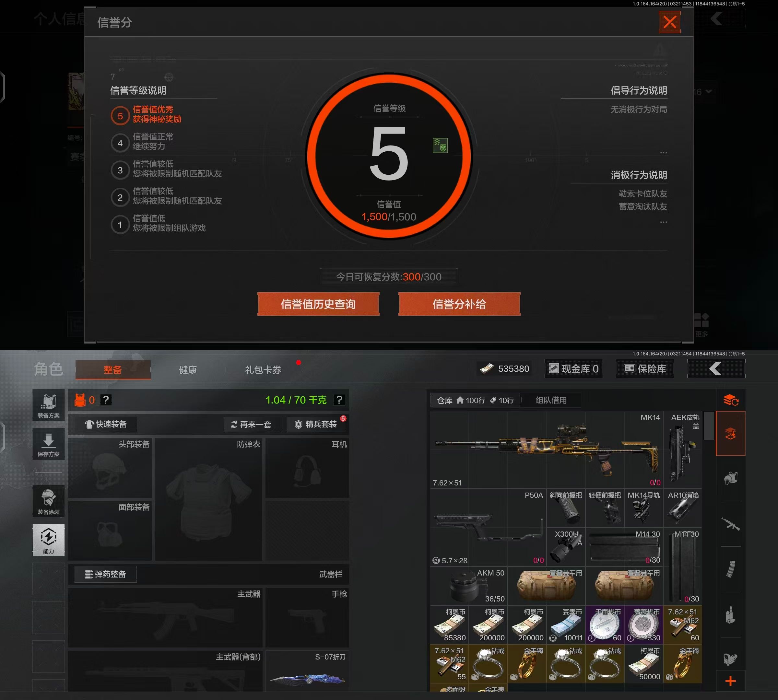The height and width of the screenshot is (700, 778).
Task: Open the 礼包卡券 gift coupons tab
Action: tap(263, 370)
